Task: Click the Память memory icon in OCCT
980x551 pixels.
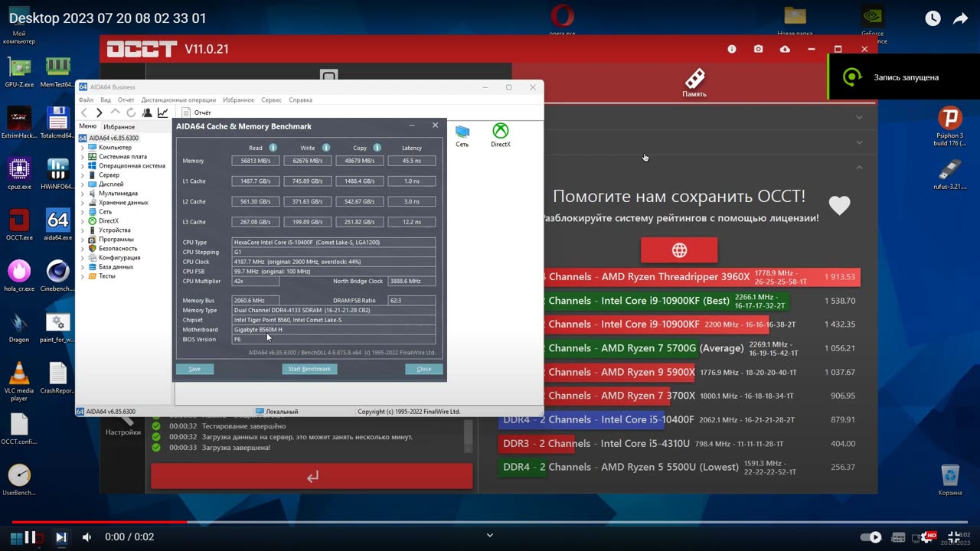Action: click(694, 83)
